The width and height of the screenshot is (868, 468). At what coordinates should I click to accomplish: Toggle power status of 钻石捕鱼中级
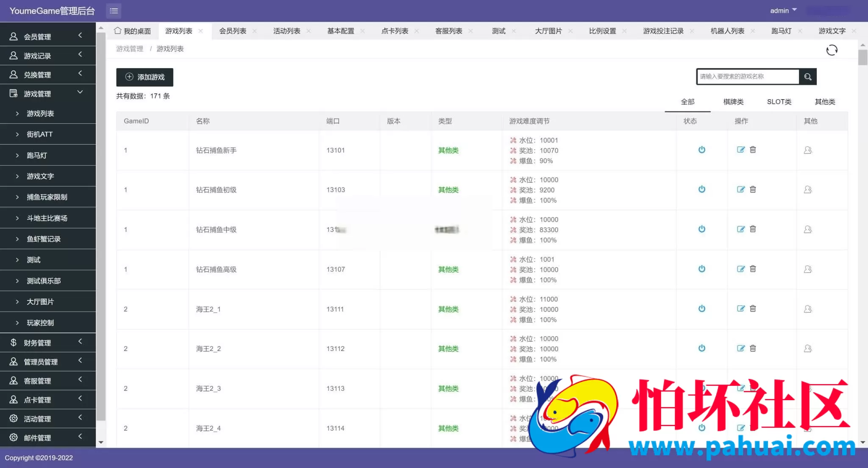coord(702,229)
